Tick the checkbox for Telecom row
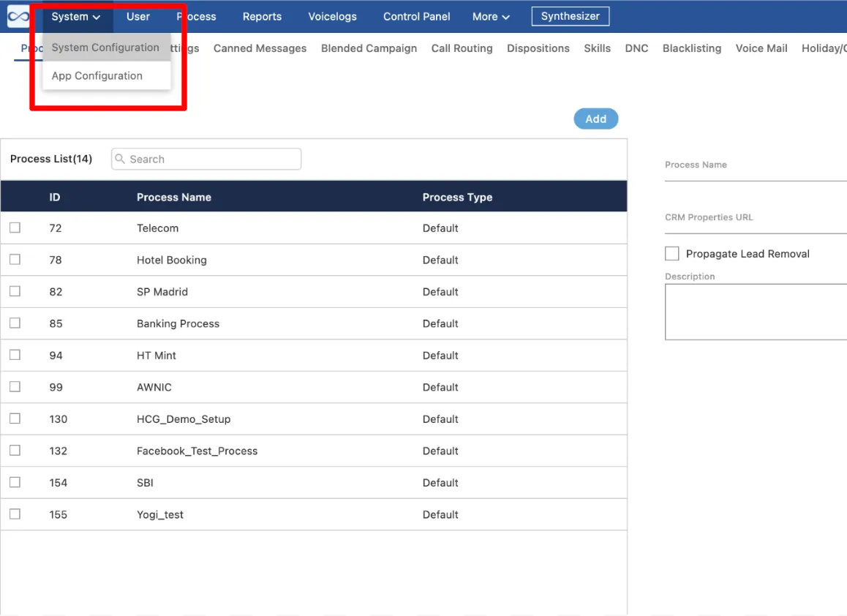Image resolution: width=847 pixels, height=616 pixels. pyautogui.click(x=15, y=228)
